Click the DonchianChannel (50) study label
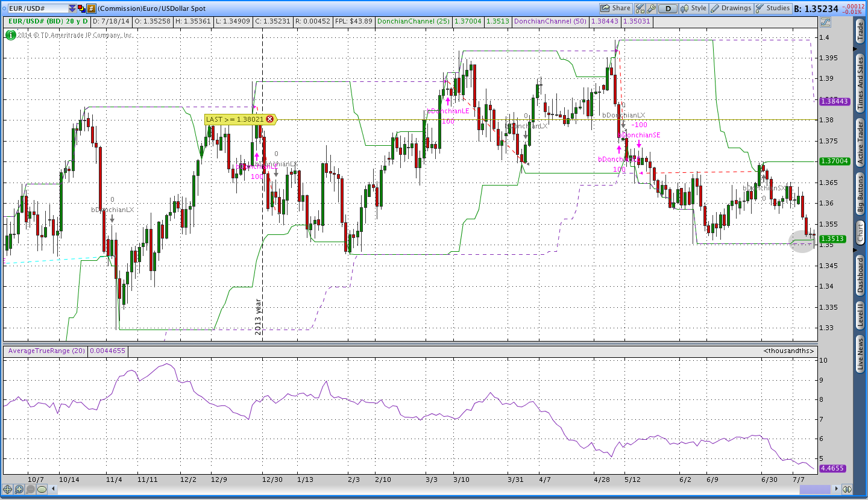The height and width of the screenshot is (500, 868). [550, 22]
